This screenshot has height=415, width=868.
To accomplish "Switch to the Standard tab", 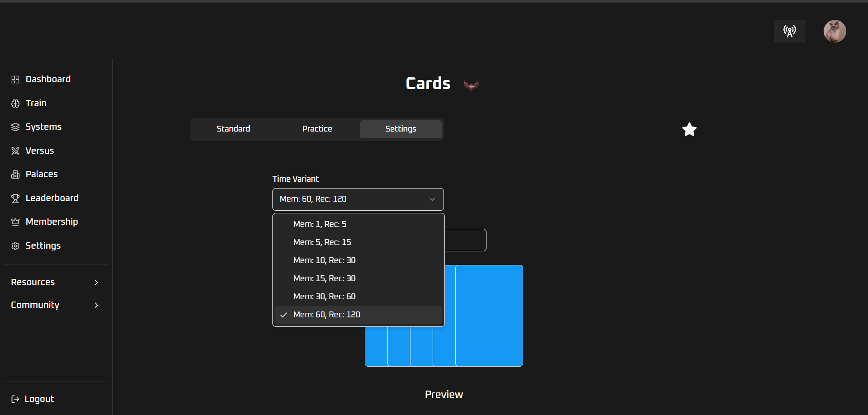I will coord(233,129).
